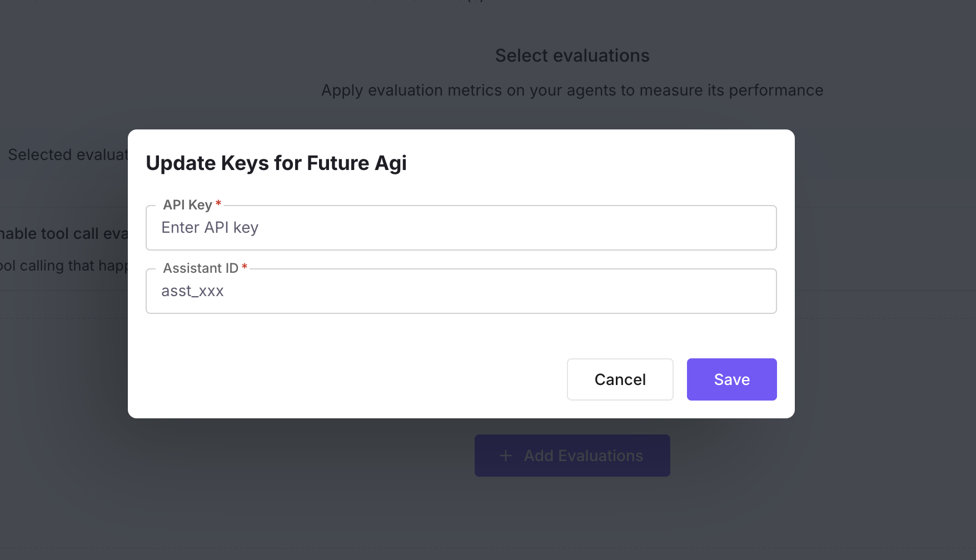The height and width of the screenshot is (560, 976).
Task: Click inside the API Key input field
Action: click(x=461, y=228)
